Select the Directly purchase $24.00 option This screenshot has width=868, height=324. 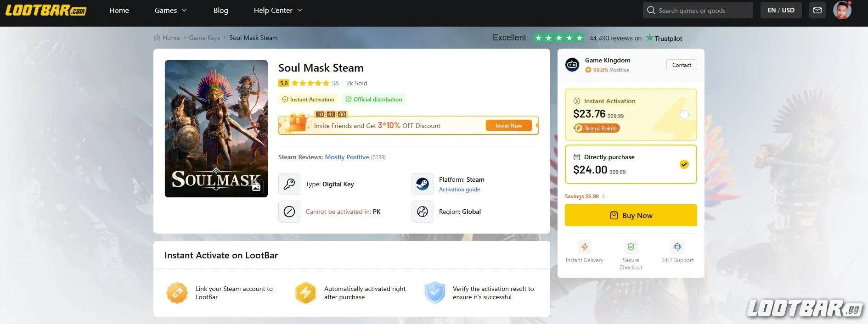(x=631, y=164)
